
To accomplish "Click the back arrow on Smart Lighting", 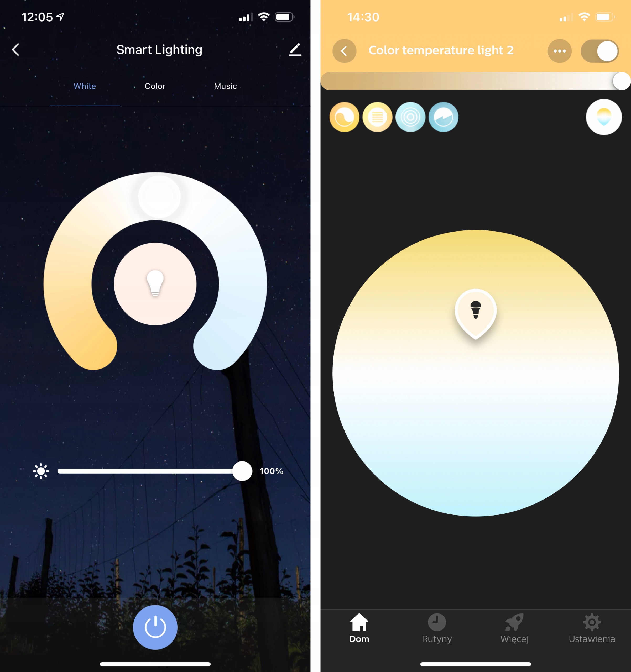I will [x=16, y=49].
